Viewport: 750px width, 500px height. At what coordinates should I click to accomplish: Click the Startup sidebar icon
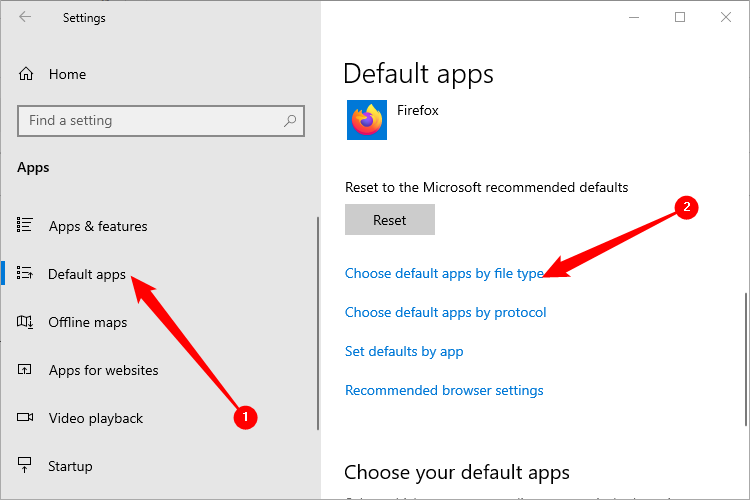click(x=27, y=466)
